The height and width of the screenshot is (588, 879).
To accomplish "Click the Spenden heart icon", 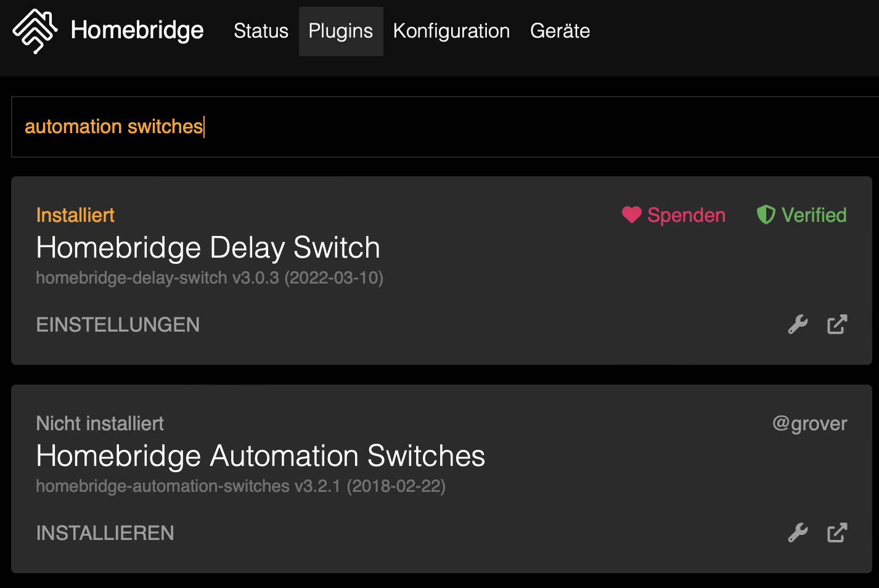I will 632,214.
